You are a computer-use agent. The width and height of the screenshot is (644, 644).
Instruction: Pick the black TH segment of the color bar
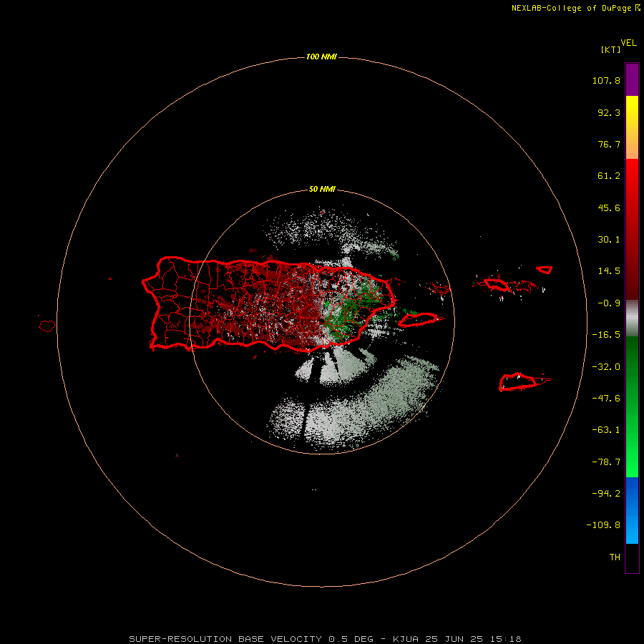(632, 557)
